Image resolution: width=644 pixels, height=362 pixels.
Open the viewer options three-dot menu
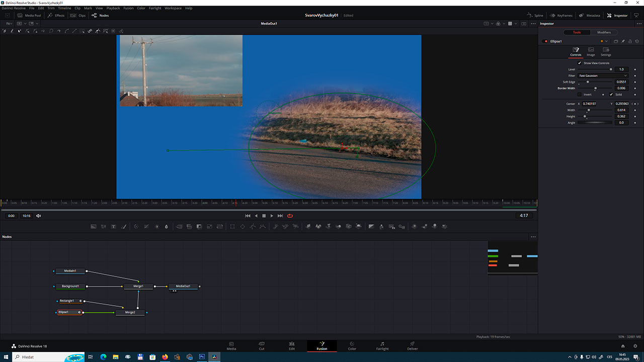click(x=533, y=24)
